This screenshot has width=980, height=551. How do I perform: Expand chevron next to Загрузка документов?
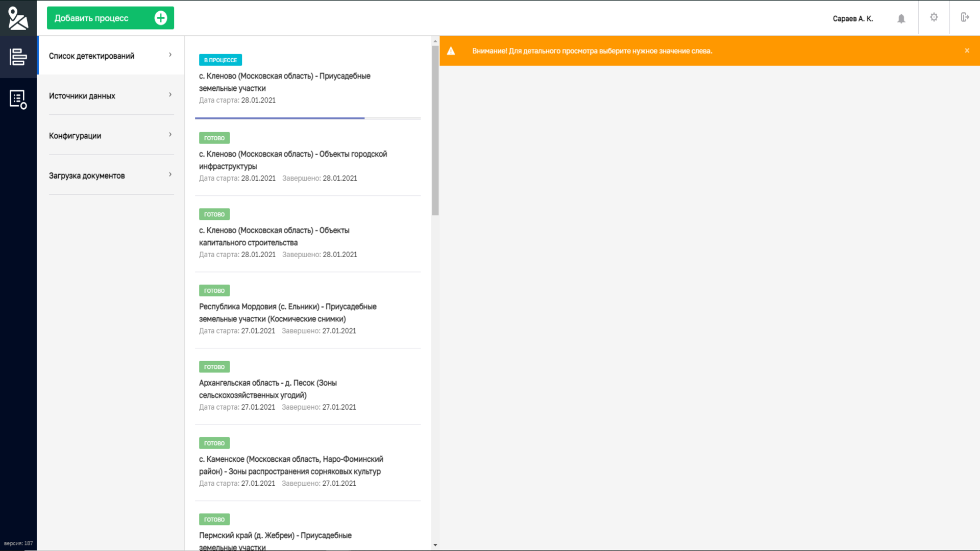pos(170,174)
